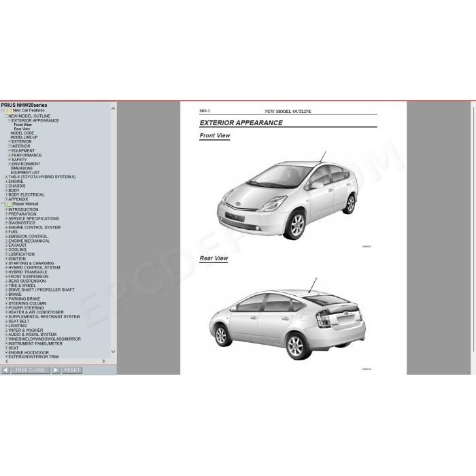This screenshot has height=476, width=476.
Task: Expand the PERFORMANCE tree node
Action: tap(10, 155)
